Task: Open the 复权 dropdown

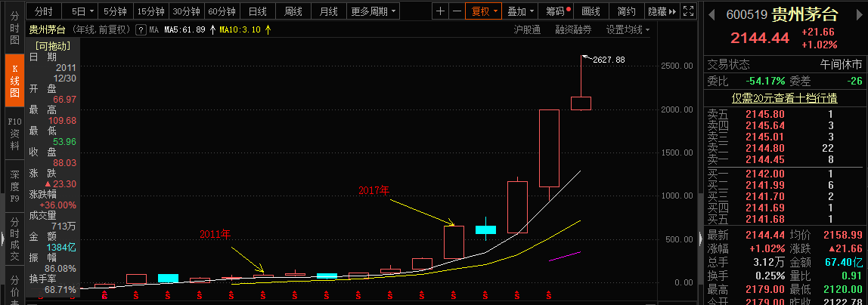Action: click(485, 11)
